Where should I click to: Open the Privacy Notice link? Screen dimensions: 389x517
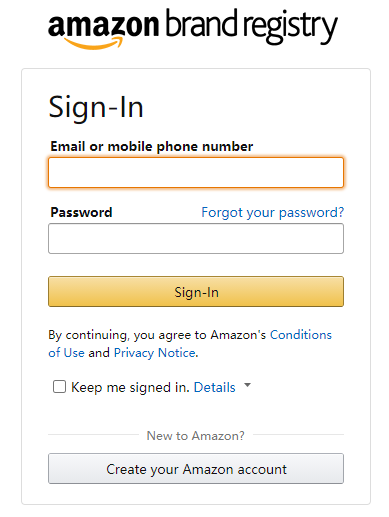155,353
